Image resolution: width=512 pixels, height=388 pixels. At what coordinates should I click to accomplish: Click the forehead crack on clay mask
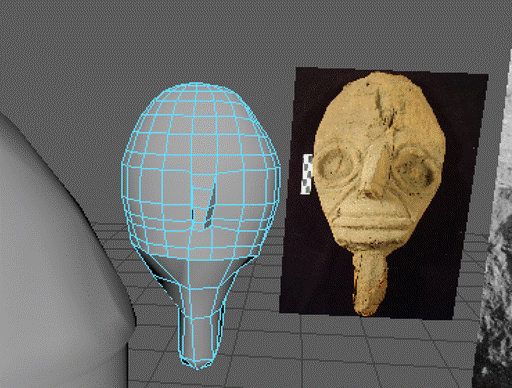(x=384, y=110)
